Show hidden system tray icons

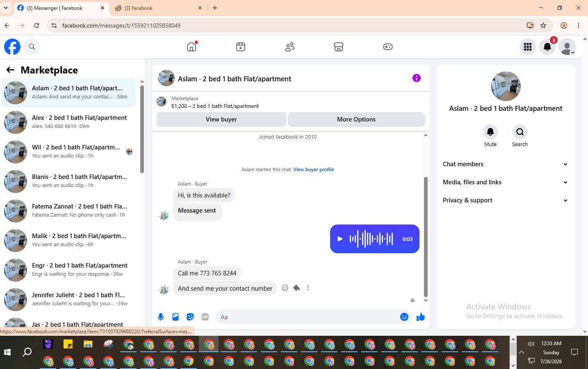522,352
